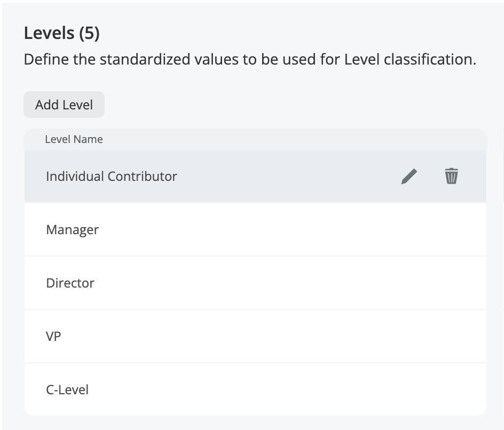Click the Levels (5) section heading
Viewport: 504px width, 430px height.
62,33
